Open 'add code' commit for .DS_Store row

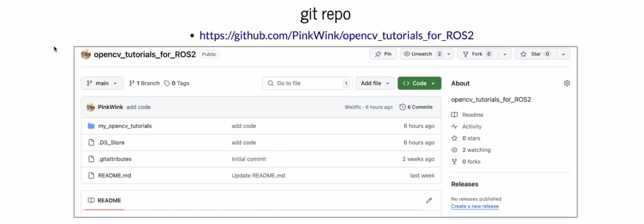(244, 143)
